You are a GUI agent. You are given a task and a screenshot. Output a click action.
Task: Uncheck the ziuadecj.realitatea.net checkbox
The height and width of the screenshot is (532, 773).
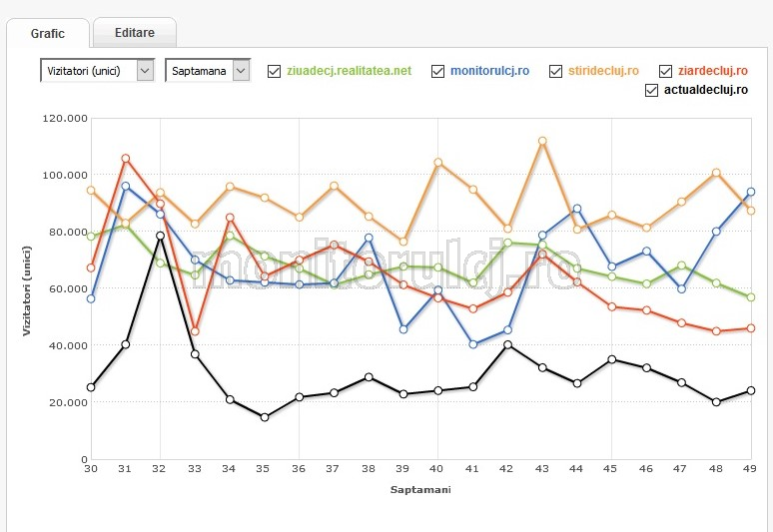[274, 71]
